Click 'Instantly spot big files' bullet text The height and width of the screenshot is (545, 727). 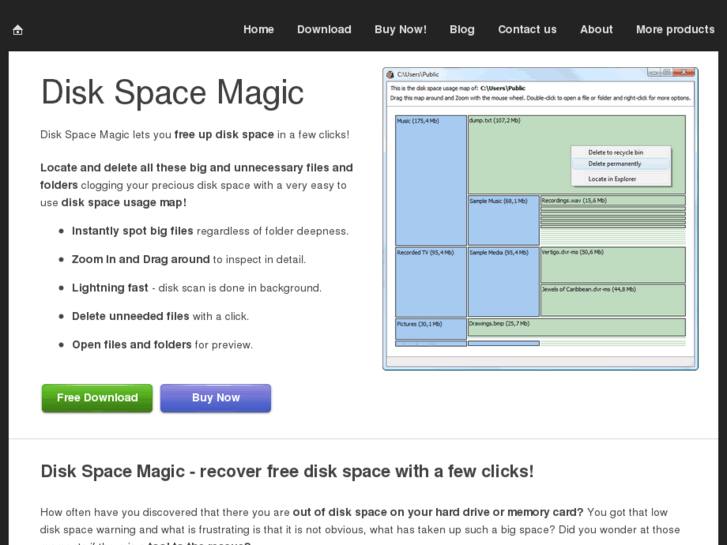[132, 231]
